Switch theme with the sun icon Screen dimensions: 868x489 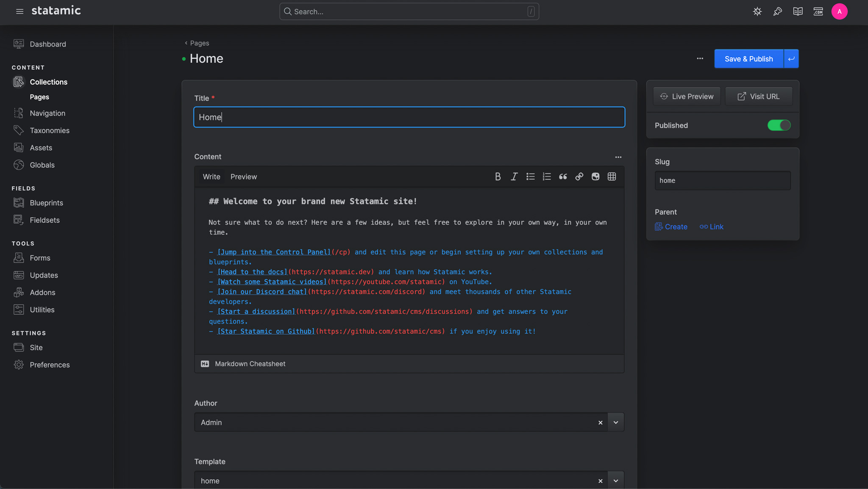757,11
